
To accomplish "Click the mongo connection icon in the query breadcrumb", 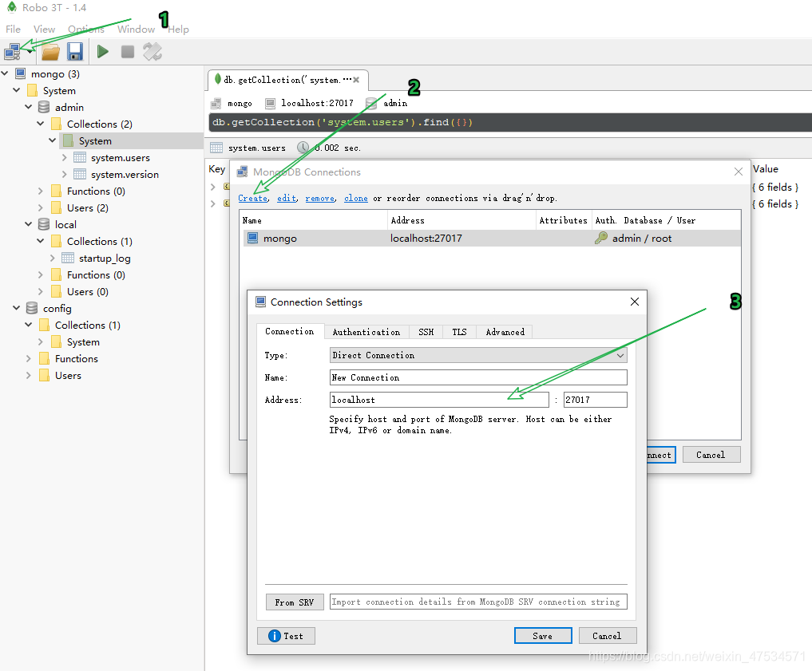I will pyautogui.click(x=214, y=103).
